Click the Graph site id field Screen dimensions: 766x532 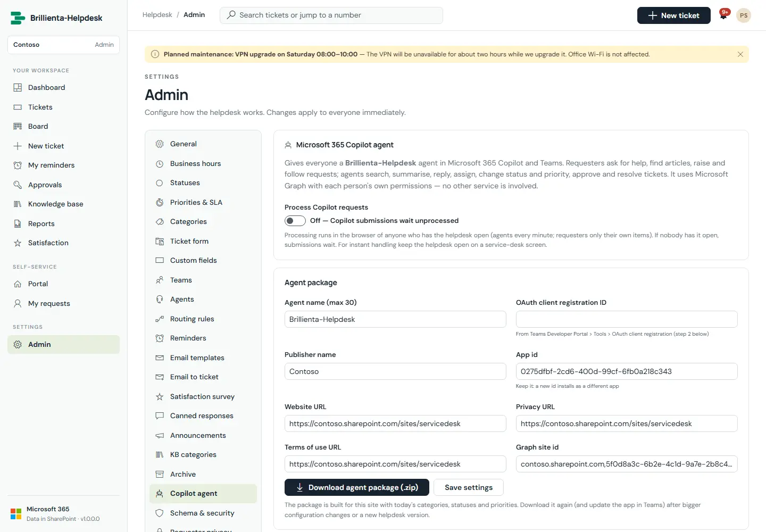pos(627,464)
